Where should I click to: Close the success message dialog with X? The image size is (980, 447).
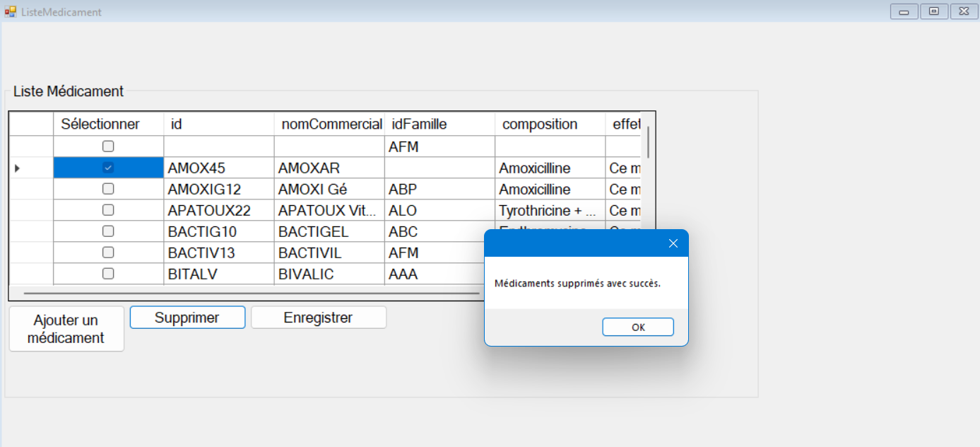(x=673, y=243)
